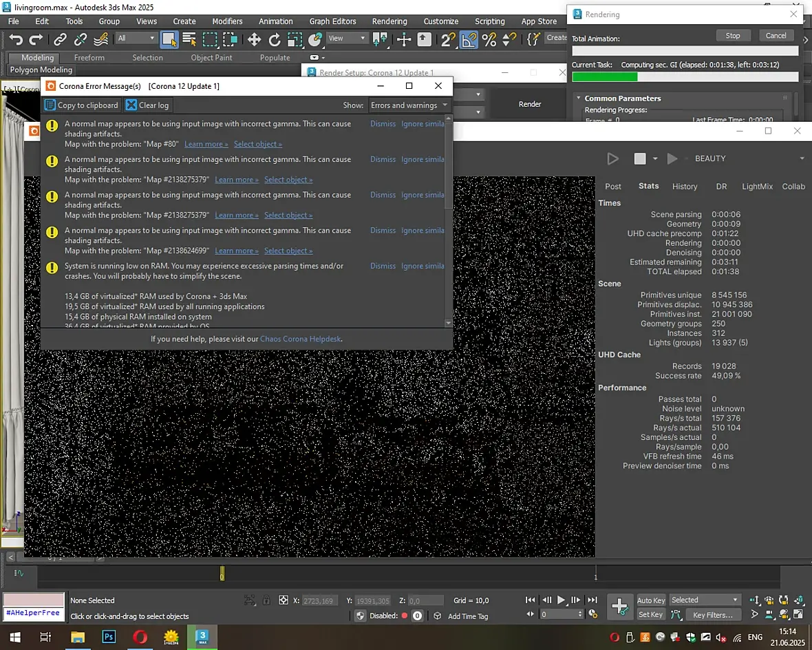Toggle the Auto Key button
Image resolution: width=812 pixels, height=650 pixels.
click(651, 600)
